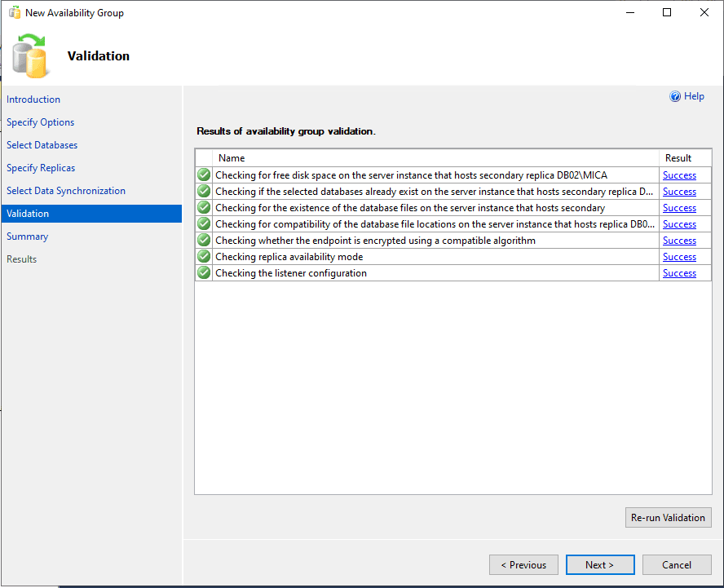This screenshot has height=588, width=724.
Task: Click the check icon for database file compatibility
Action: coord(204,223)
